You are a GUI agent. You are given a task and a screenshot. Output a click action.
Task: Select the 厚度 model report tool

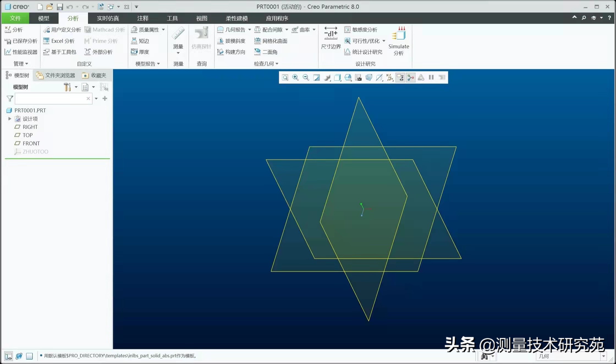(x=140, y=52)
